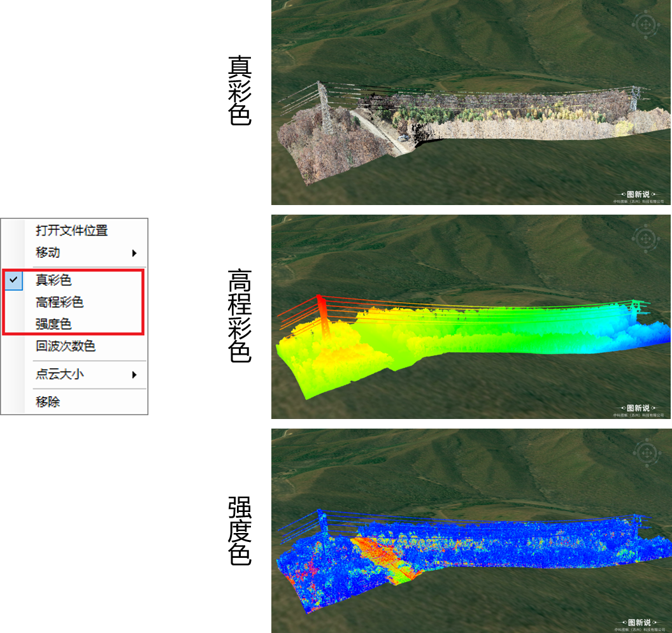Click the vertical 高程彩色 label
Viewport: 672px width, 633px height.
(239, 316)
